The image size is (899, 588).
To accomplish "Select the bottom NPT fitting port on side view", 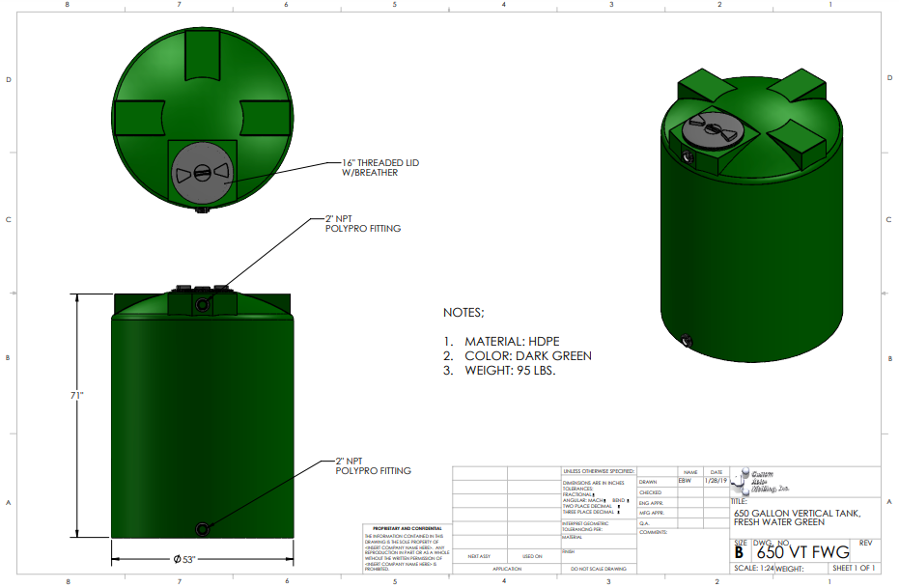I will tap(203, 528).
